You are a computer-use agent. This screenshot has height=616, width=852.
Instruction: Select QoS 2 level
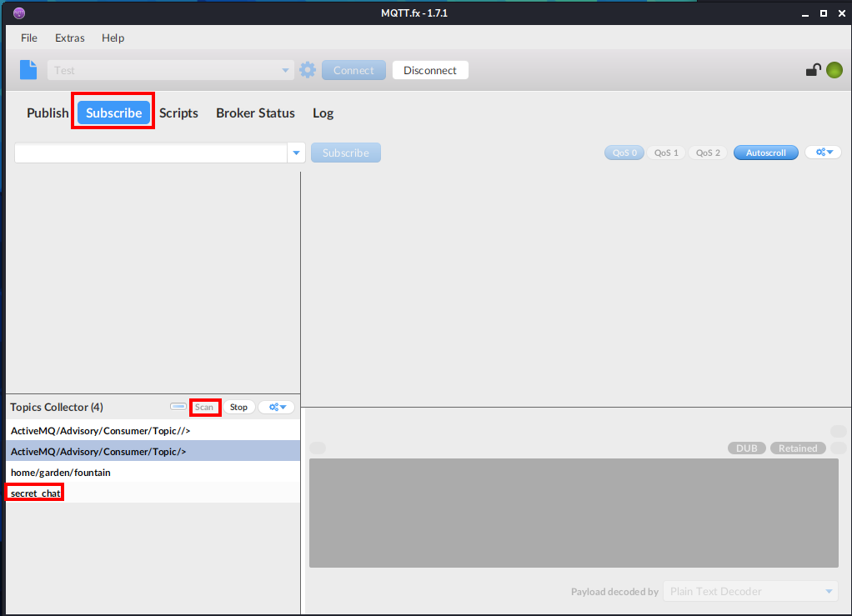pyautogui.click(x=707, y=152)
